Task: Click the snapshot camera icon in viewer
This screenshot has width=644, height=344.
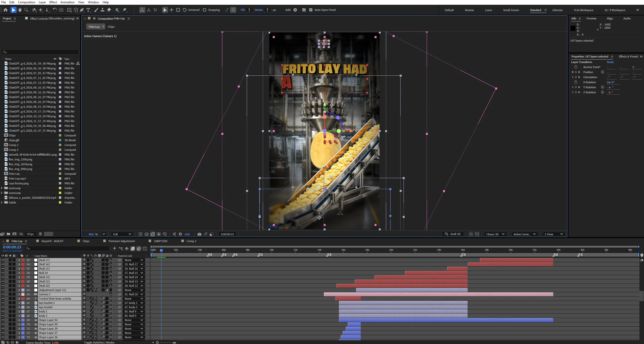Action: (x=199, y=234)
